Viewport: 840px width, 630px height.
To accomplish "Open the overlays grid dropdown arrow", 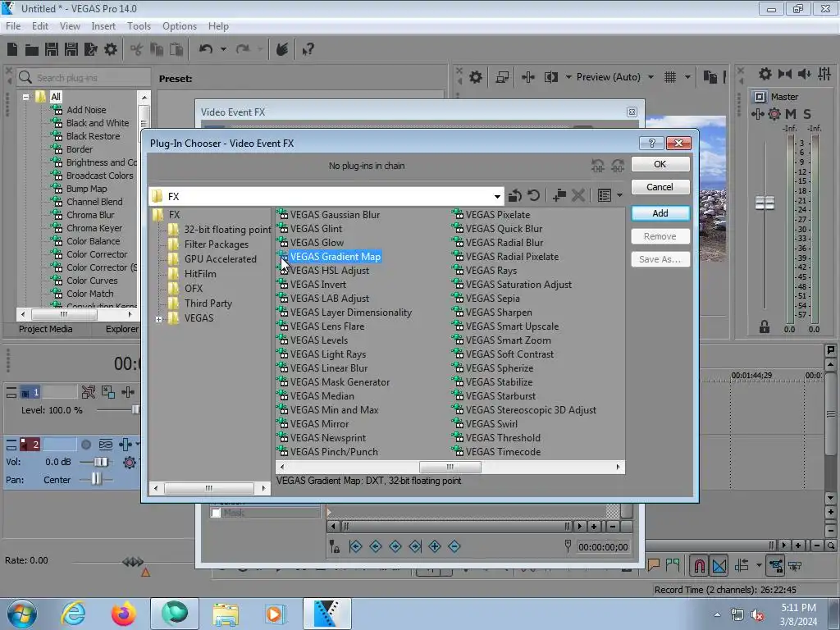I will pyautogui.click(x=687, y=77).
